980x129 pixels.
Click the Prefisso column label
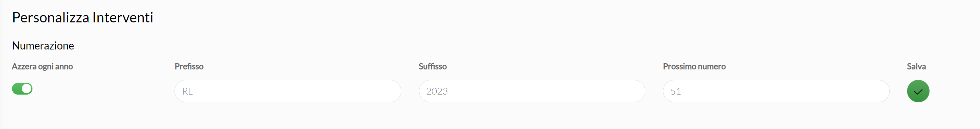189,66
